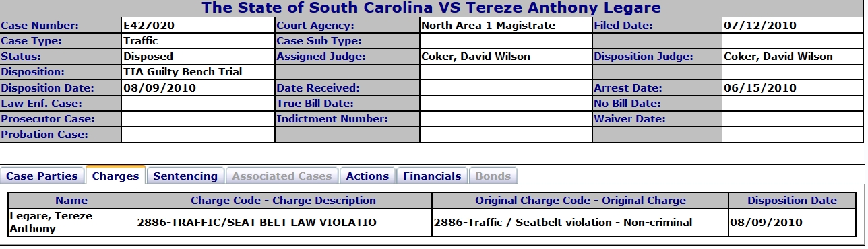
Task: View the Financials tab
Action: coord(432,176)
